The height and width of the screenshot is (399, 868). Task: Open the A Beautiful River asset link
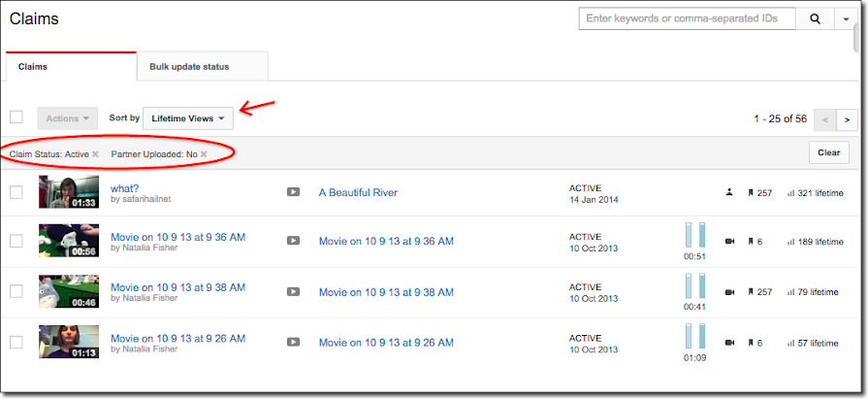click(358, 192)
